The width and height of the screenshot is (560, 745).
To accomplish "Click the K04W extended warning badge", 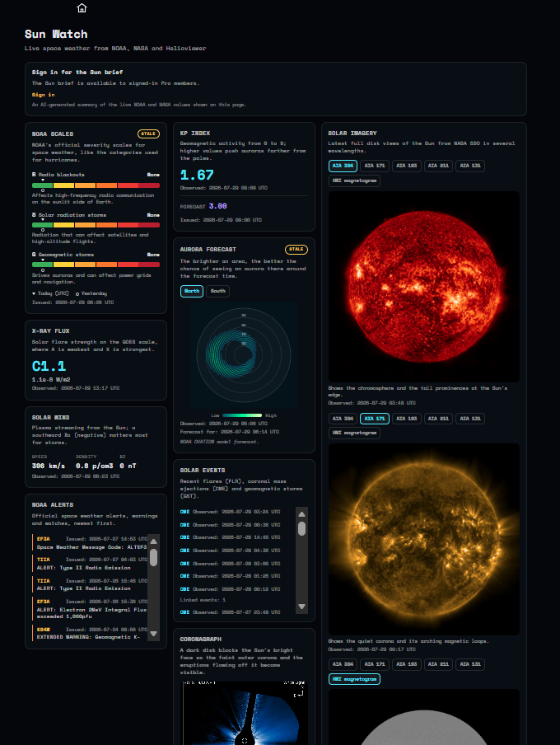I will click(x=43, y=630).
